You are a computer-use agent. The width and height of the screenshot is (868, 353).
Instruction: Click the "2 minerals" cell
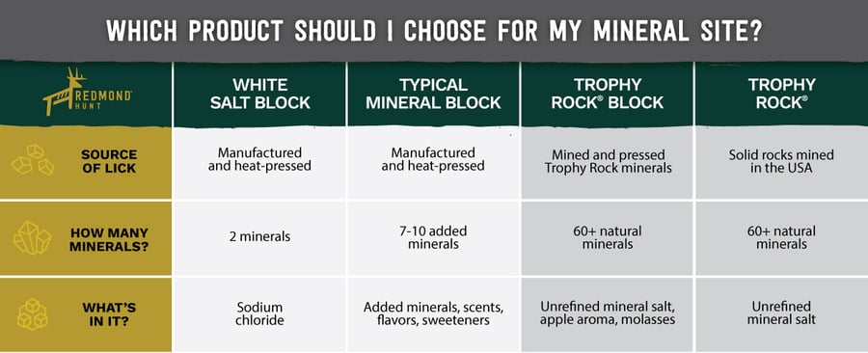tap(259, 237)
